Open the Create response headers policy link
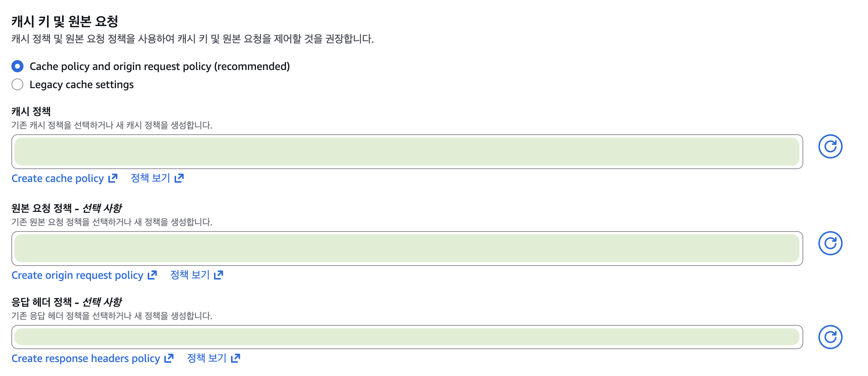868x376 pixels. pos(85,357)
